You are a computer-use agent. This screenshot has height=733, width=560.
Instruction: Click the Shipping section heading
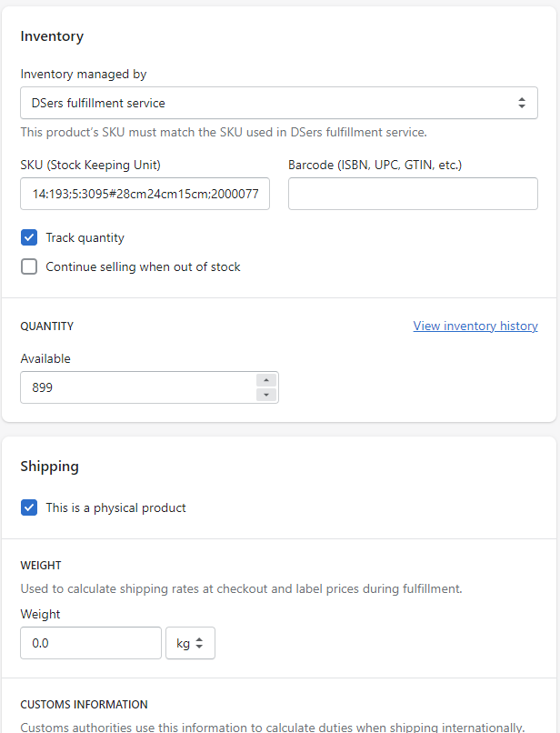(50, 467)
